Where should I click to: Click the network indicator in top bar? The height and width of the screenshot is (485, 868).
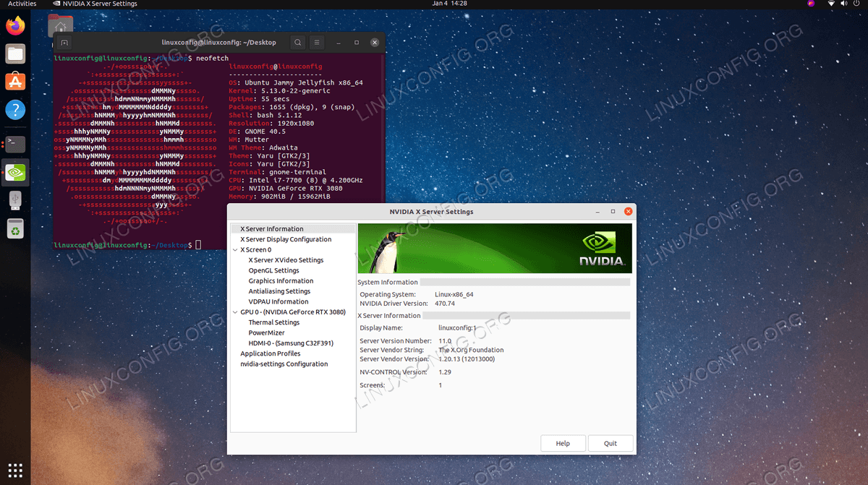830,4
